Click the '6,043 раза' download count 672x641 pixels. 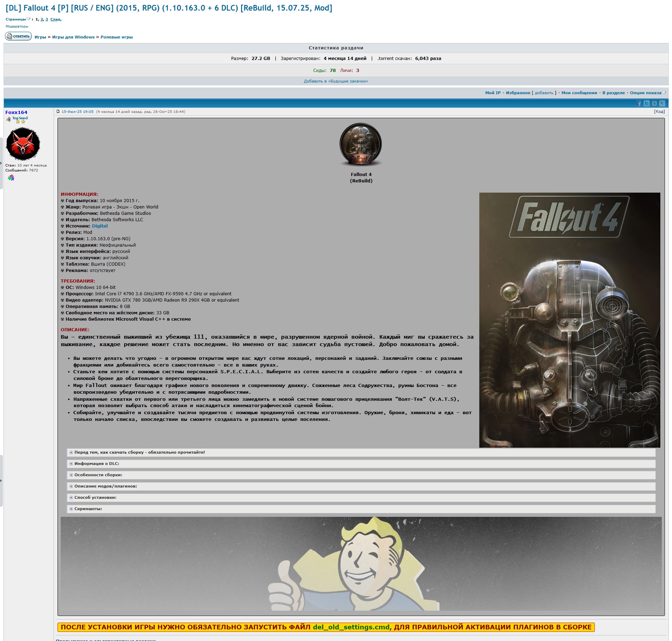tap(428, 59)
